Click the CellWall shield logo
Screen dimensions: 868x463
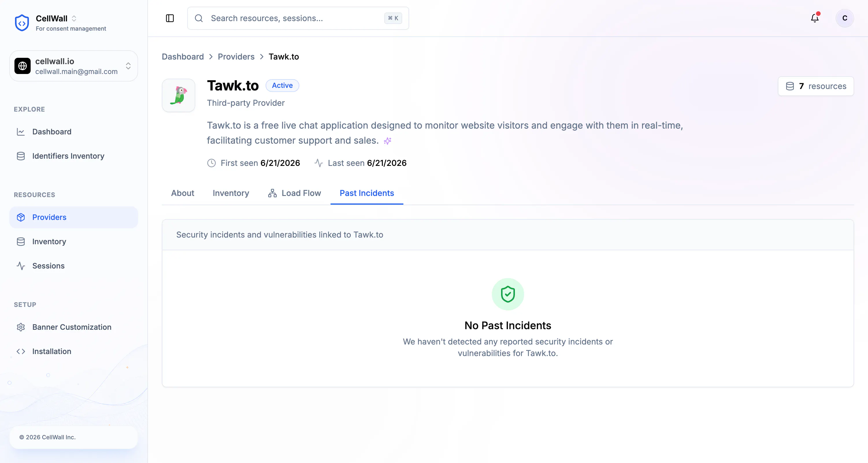pyautogui.click(x=22, y=23)
